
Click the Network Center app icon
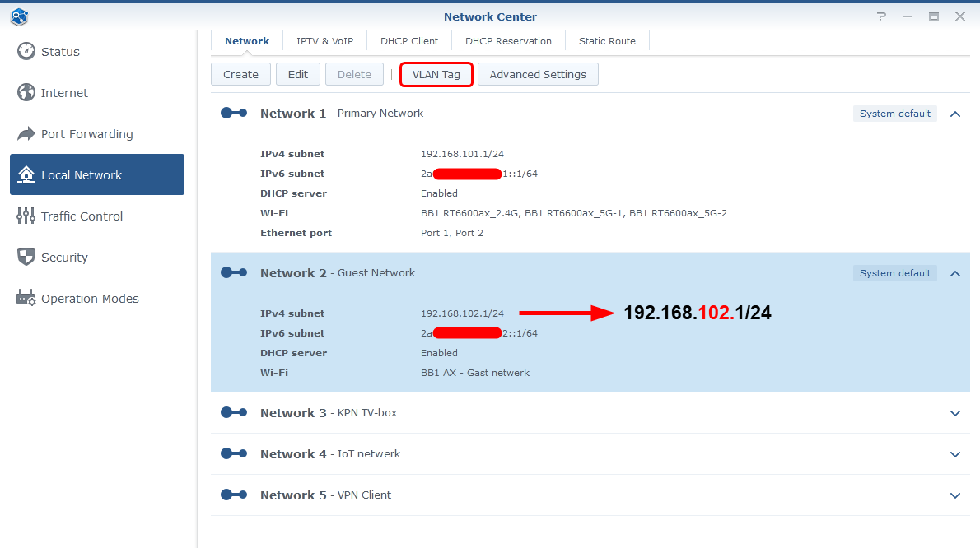20,16
